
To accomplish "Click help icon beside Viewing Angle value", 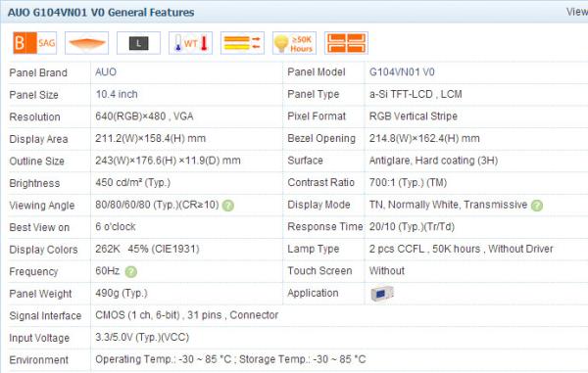I will (x=228, y=206).
